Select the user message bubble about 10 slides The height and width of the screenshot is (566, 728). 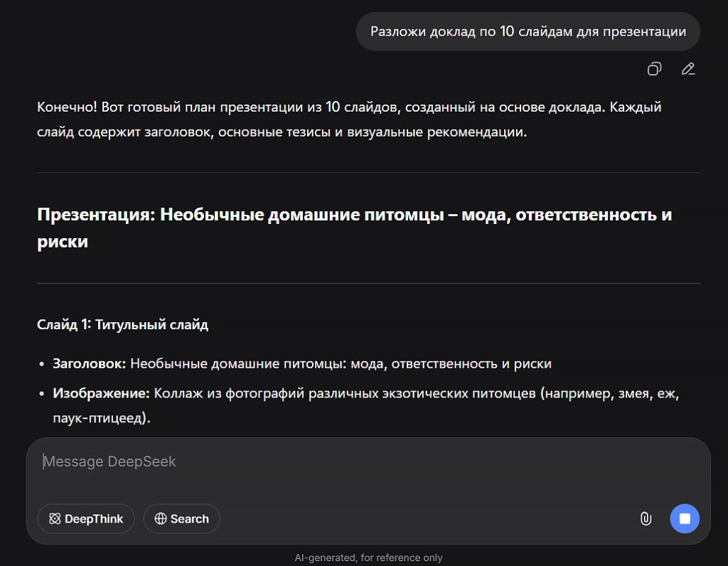point(527,31)
